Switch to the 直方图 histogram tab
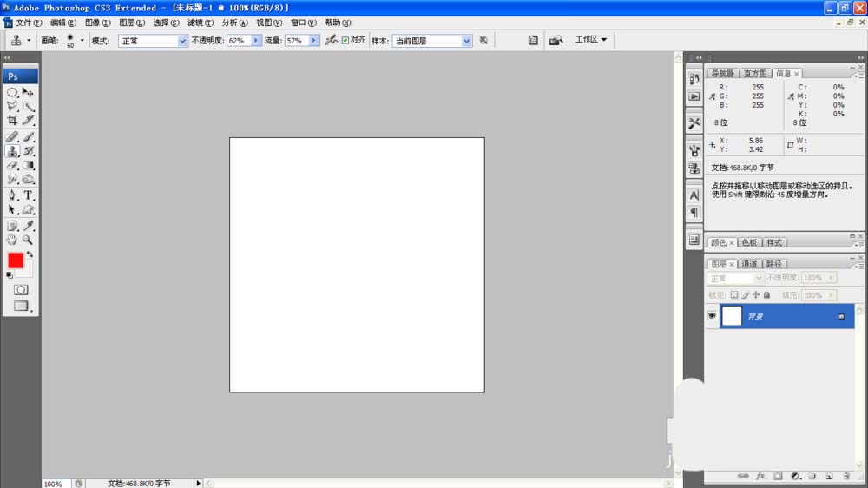868x488 pixels. pos(755,74)
